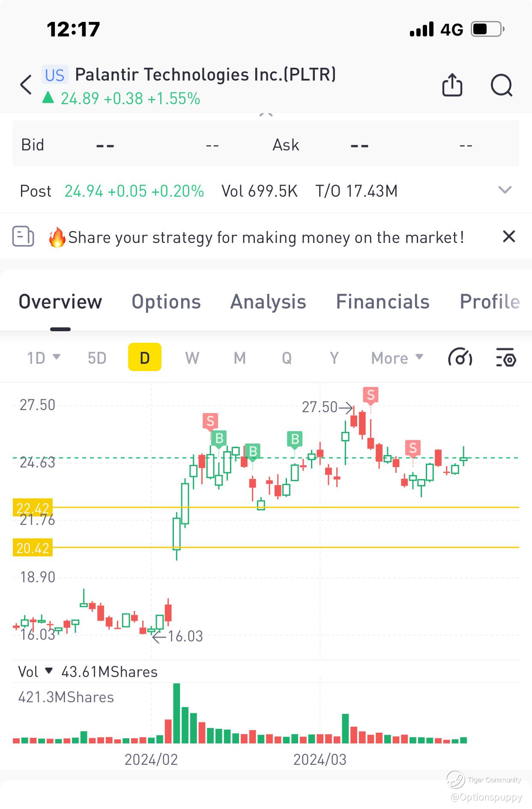Expand the 1D interval dropdown
Image resolution: width=532 pixels, height=809 pixels.
(44, 357)
